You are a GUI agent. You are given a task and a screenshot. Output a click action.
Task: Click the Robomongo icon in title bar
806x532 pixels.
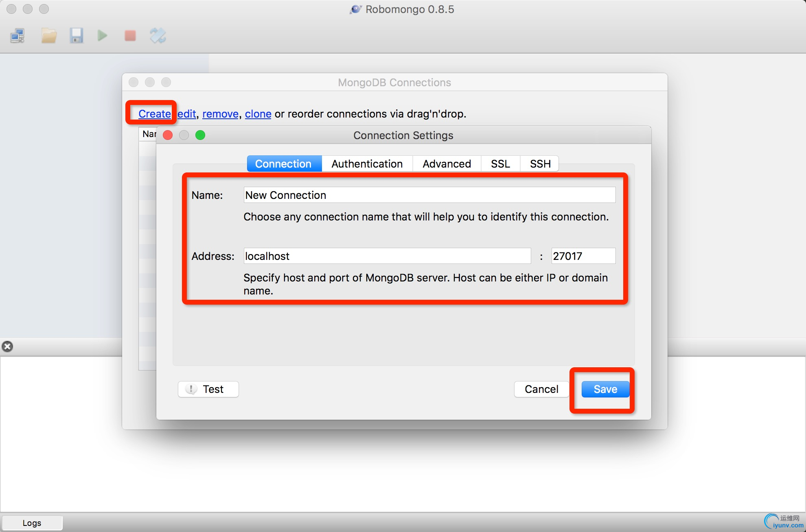point(355,9)
